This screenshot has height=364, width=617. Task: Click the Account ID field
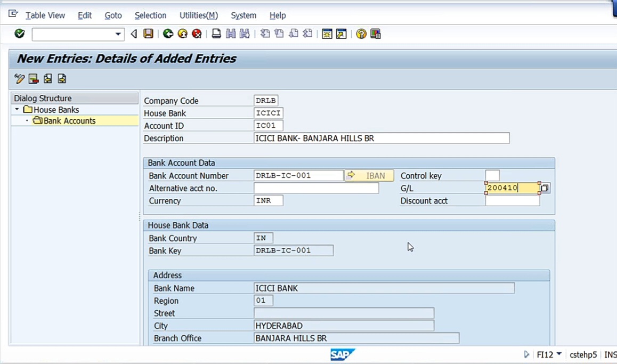tap(269, 126)
